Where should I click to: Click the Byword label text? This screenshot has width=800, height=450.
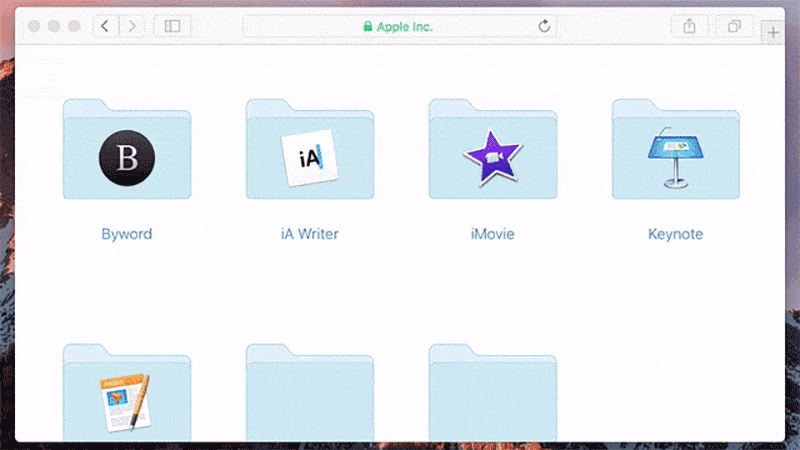[x=127, y=234]
